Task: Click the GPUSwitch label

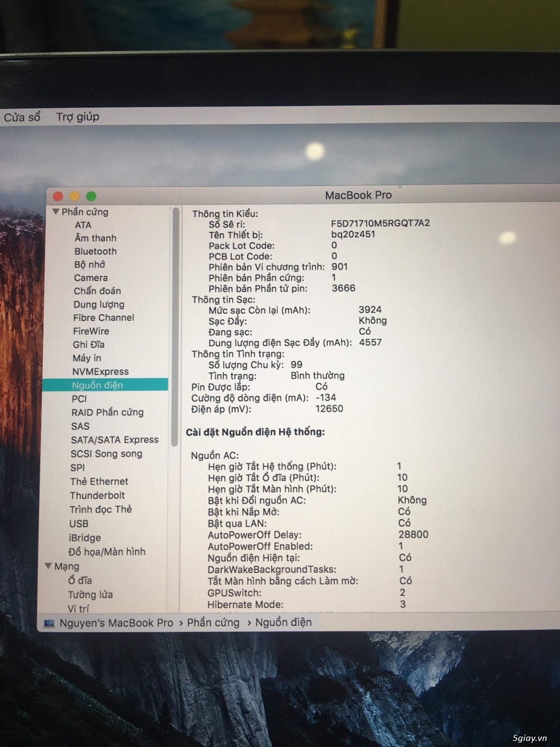Action: (235, 593)
